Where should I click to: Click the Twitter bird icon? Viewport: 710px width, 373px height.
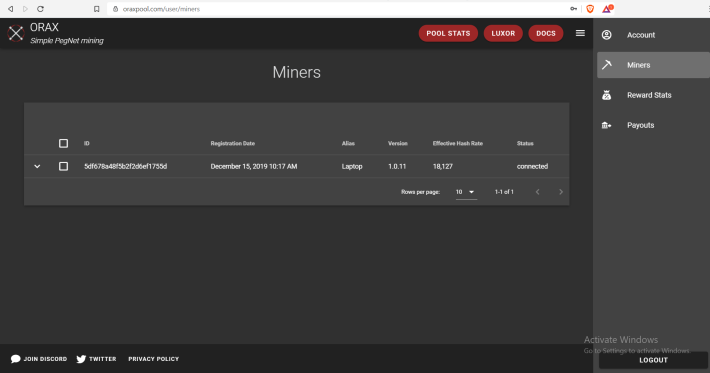pyautogui.click(x=81, y=359)
